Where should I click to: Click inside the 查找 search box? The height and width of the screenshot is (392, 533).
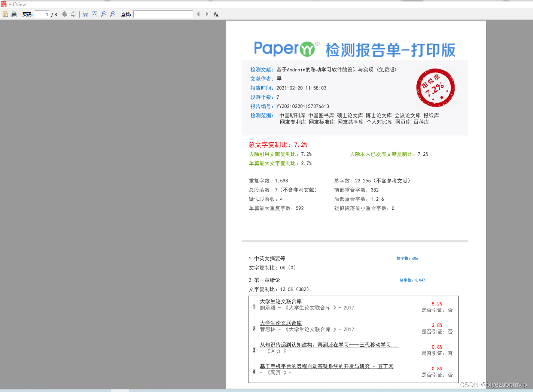coord(163,14)
